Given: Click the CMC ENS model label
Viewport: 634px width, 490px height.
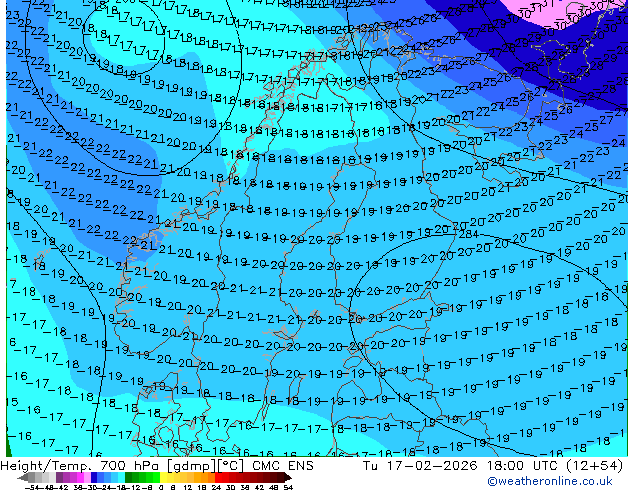Looking at the screenshot, I should click(x=283, y=466).
